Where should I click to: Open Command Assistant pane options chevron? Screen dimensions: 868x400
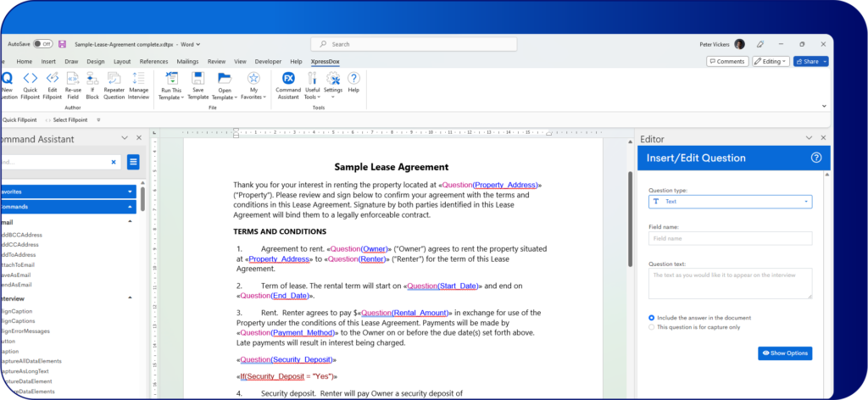[x=124, y=138]
